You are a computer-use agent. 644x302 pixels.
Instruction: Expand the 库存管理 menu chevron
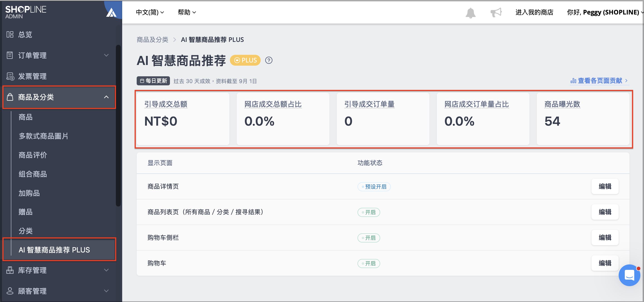(x=106, y=270)
